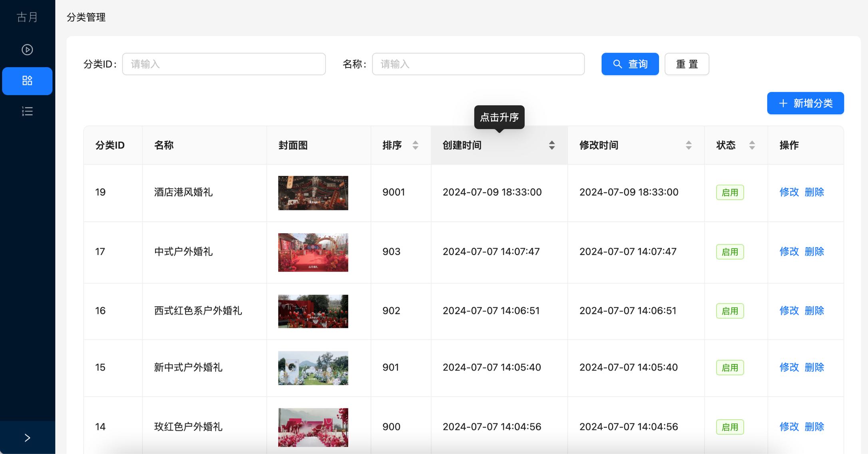Click 启用 status tag in row 19
Viewport: 868px width, 454px height.
click(x=730, y=192)
